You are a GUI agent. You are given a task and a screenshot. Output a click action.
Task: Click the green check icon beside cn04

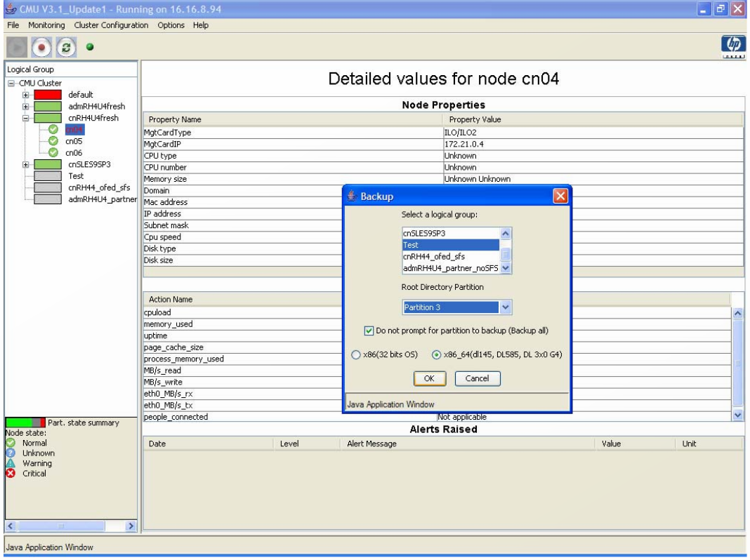pos(53,130)
